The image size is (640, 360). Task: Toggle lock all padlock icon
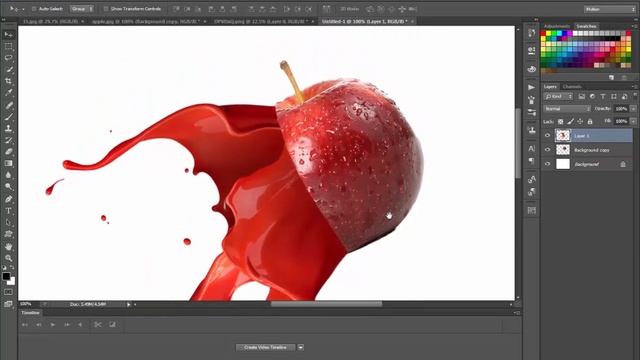[590, 122]
